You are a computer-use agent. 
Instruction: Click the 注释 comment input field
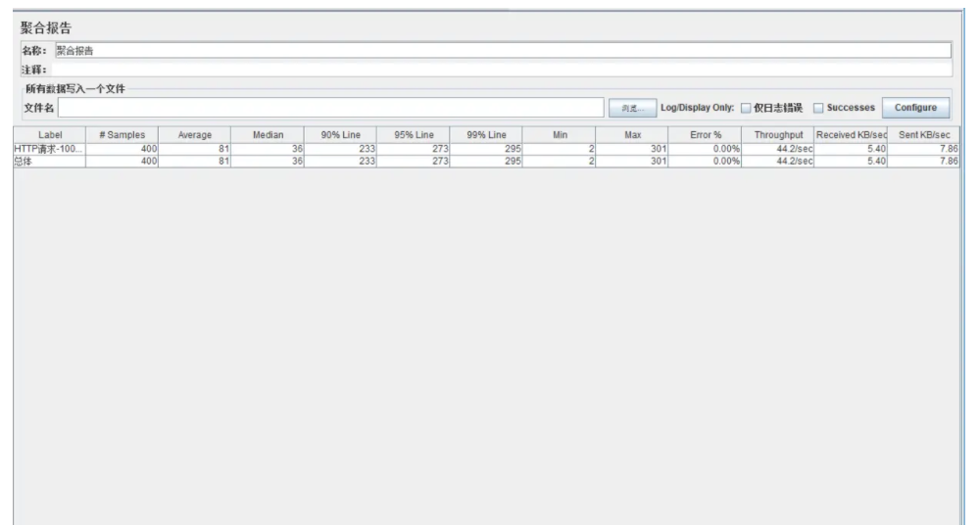pos(501,70)
